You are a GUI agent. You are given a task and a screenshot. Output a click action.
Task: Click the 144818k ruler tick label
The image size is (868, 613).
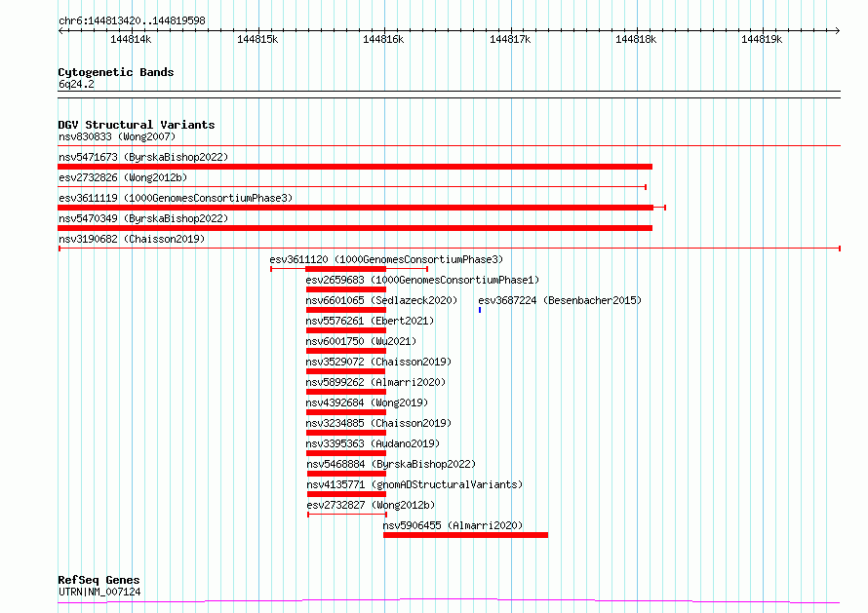[636, 39]
